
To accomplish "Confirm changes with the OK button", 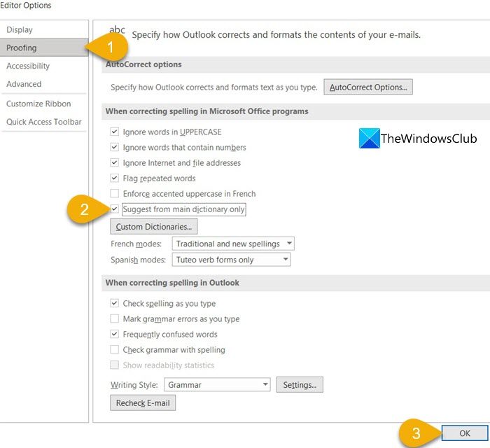I will pos(465,433).
